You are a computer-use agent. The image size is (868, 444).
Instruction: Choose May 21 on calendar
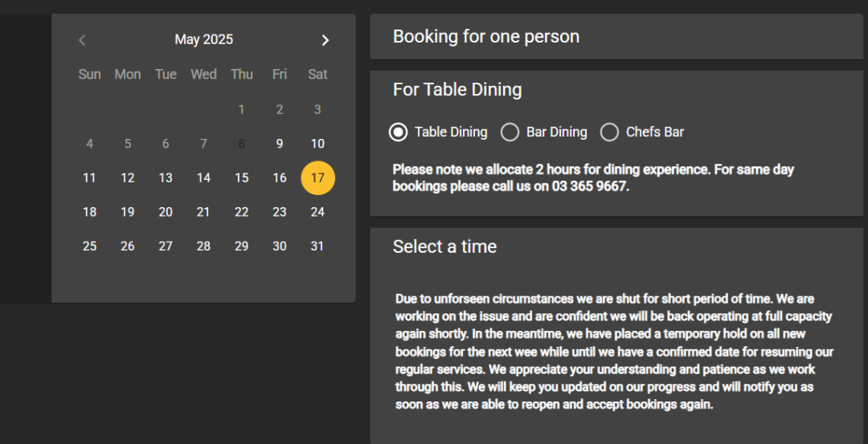pyautogui.click(x=203, y=212)
